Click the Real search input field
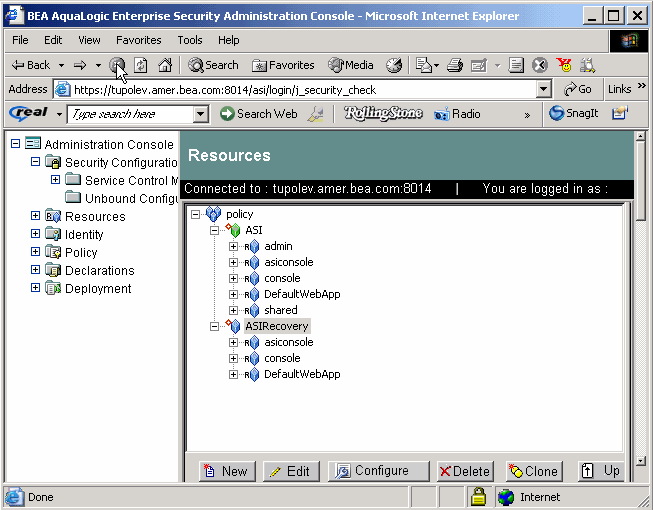This screenshot has height=510, width=653. click(x=130, y=114)
